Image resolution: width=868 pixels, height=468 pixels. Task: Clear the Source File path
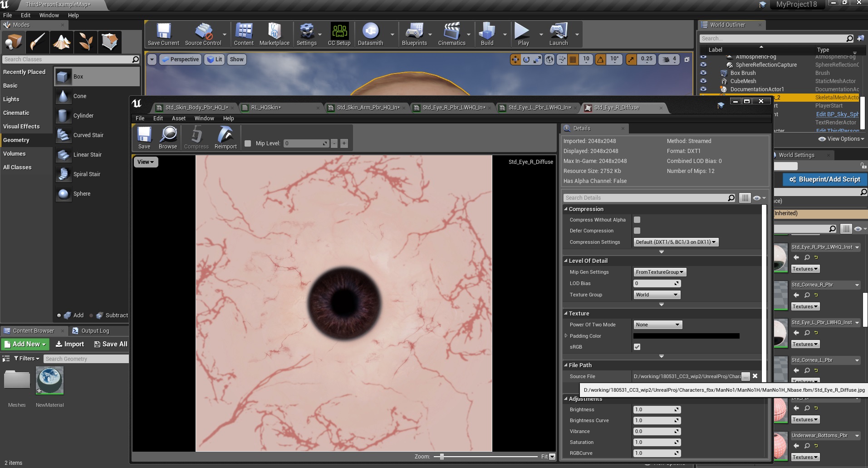pos(755,376)
